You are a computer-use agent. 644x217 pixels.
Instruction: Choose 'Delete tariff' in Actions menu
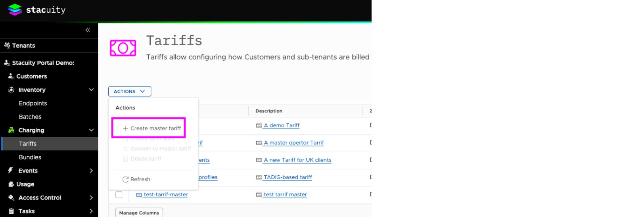point(142,159)
